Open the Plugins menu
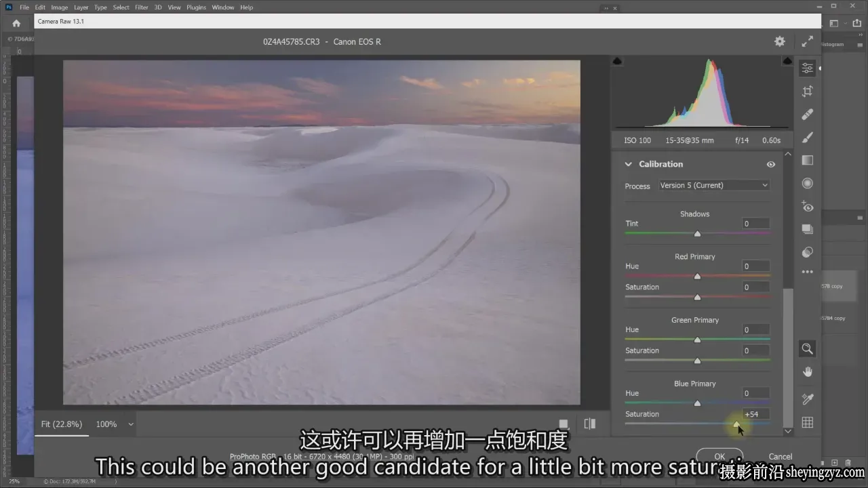This screenshot has height=488, width=868. pos(196,7)
